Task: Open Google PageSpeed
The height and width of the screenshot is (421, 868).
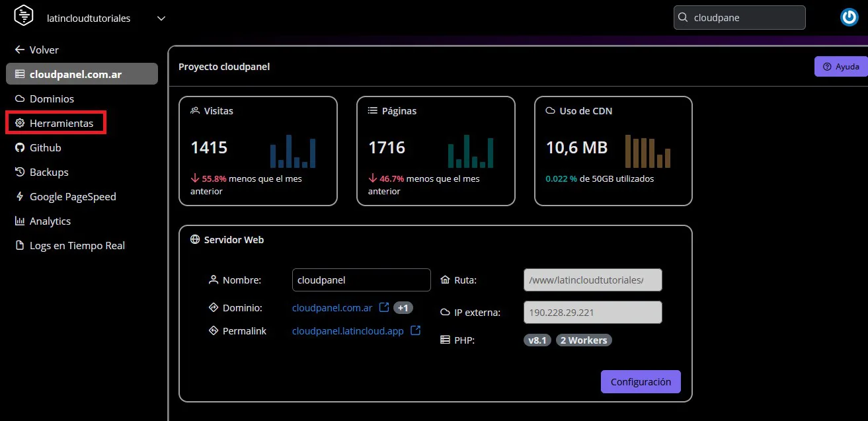Action: (72, 196)
